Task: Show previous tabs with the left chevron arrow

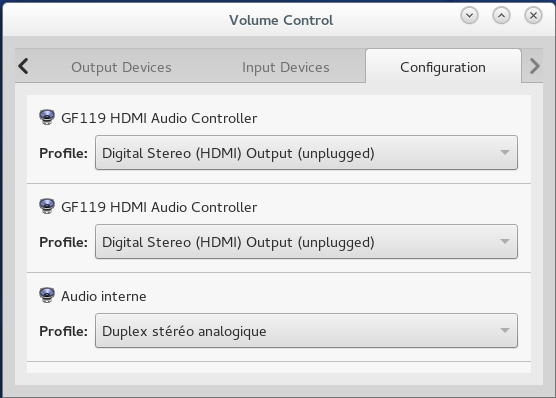Action: 23,66
